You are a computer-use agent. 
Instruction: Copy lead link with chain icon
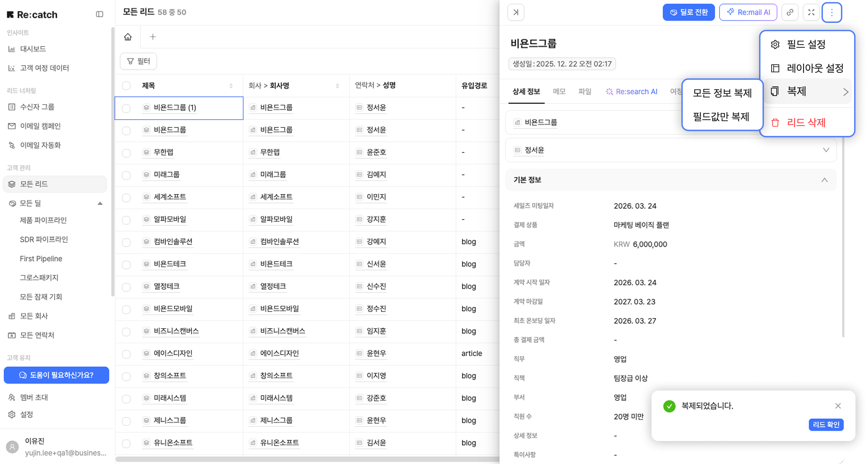790,12
